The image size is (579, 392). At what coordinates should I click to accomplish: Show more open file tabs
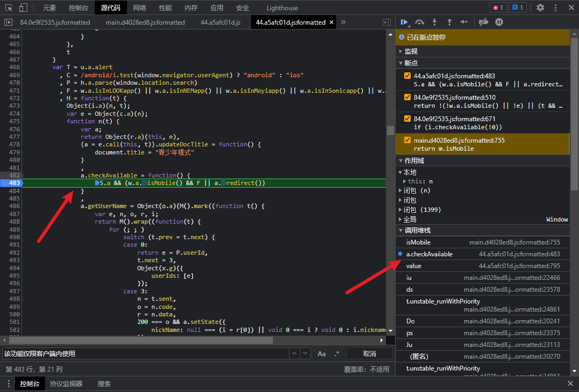point(344,22)
